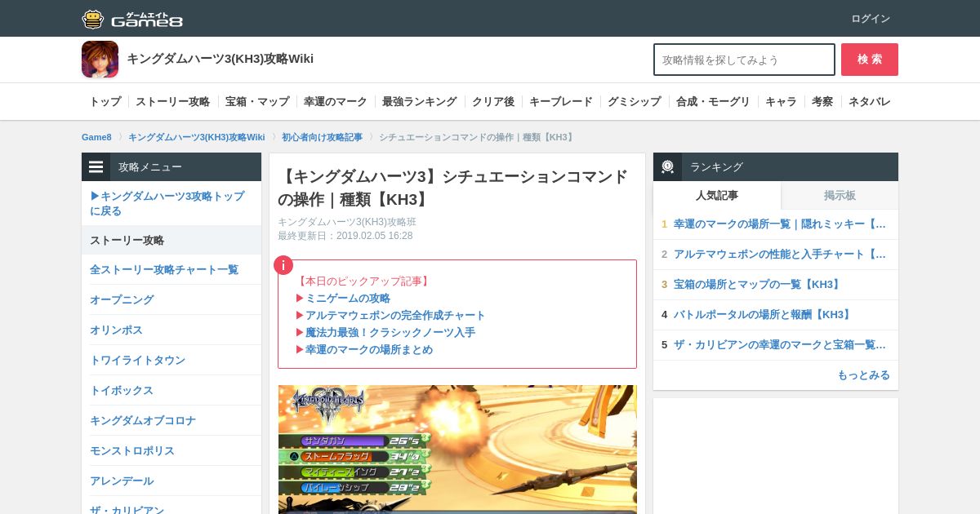
Task: Open the グミシップ nav item
Action: pos(635,102)
